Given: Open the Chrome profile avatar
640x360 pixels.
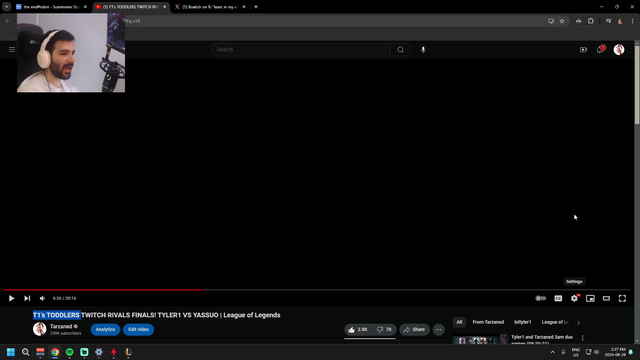Looking at the screenshot, I should 620,21.
